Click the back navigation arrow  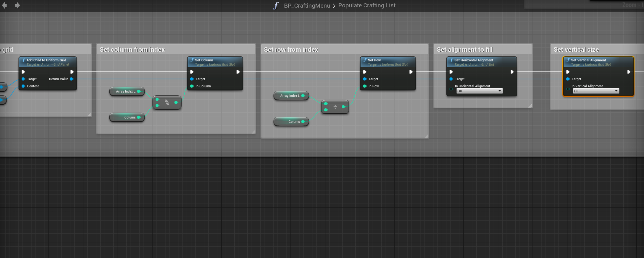pos(4,6)
